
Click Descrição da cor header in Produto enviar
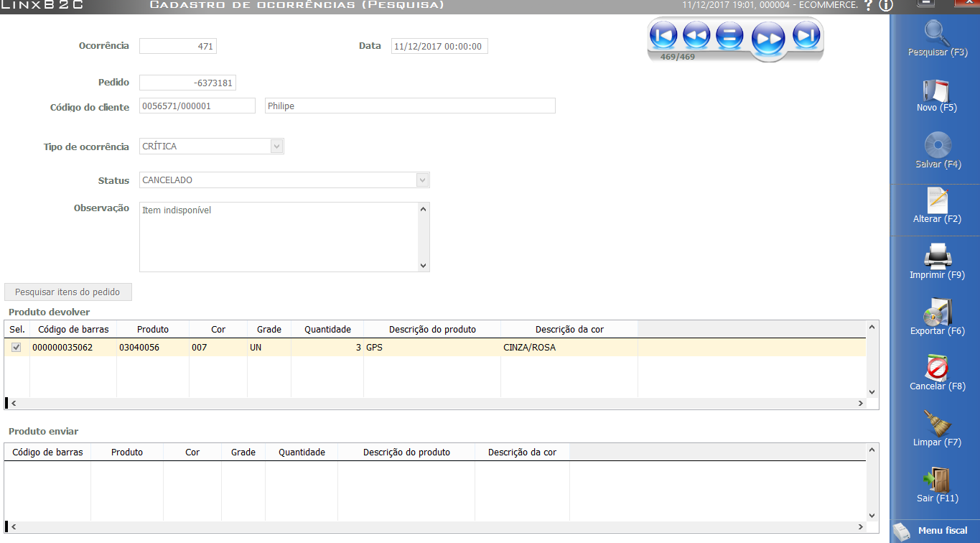[522, 452]
